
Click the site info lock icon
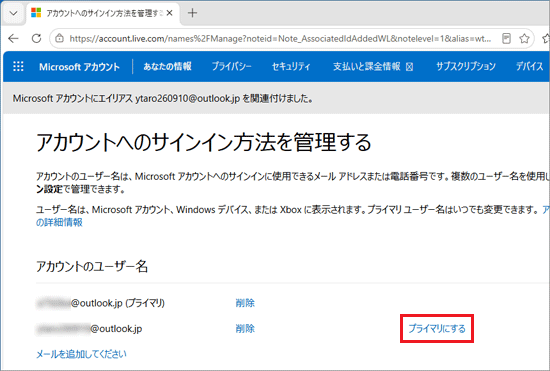pos(60,38)
